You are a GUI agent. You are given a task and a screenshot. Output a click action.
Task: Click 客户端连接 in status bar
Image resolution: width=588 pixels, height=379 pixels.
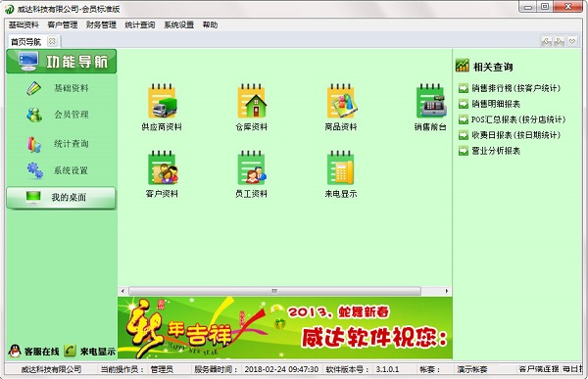(539, 369)
